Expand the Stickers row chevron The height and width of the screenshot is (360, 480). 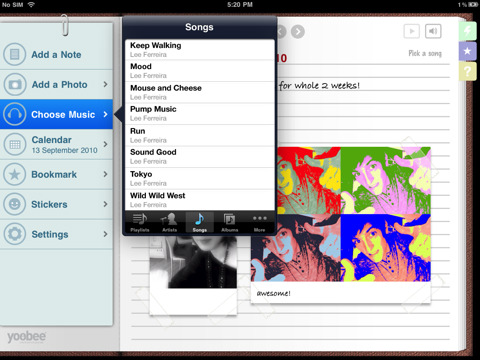click(x=105, y=204)
